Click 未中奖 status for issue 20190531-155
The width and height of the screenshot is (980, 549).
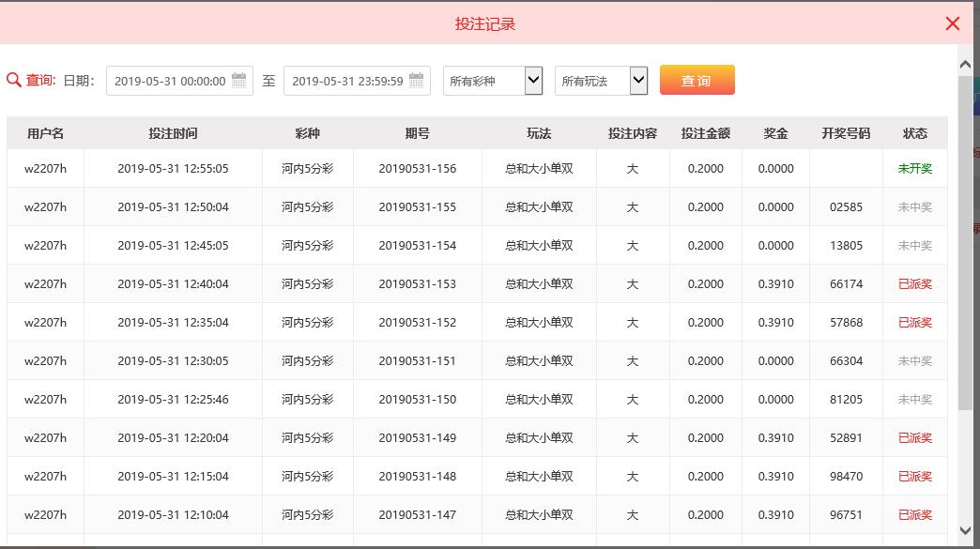pos(915,206)
